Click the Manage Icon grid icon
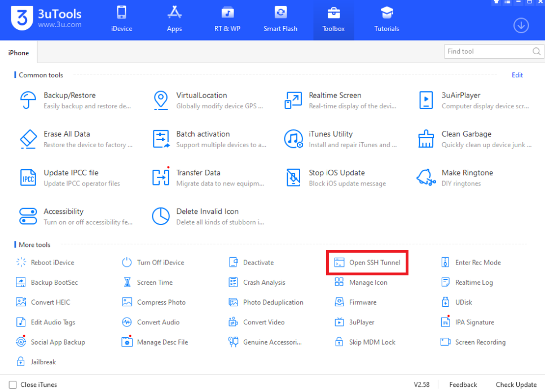 [339, 282]
